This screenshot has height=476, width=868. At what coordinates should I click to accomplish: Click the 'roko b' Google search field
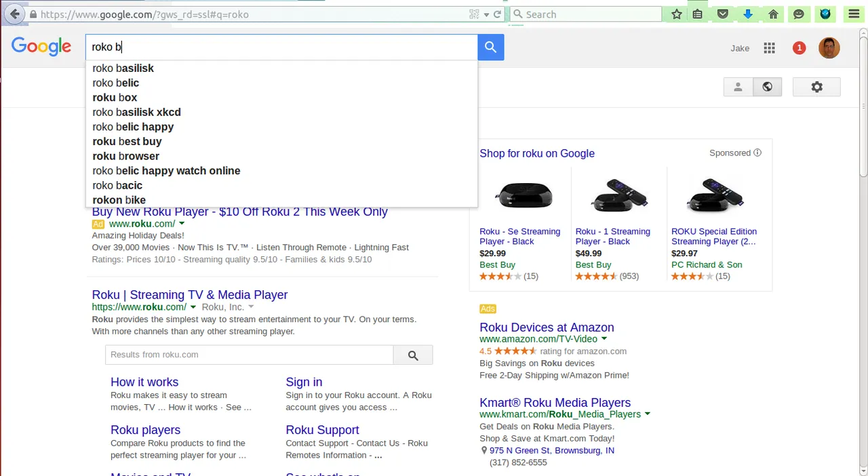click(x=281, y=47)
